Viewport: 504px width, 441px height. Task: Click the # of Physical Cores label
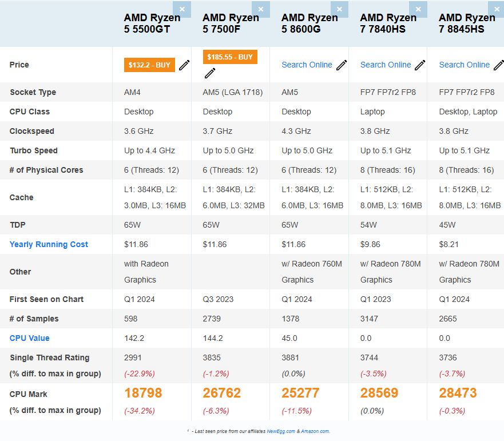tap(46, 170)
